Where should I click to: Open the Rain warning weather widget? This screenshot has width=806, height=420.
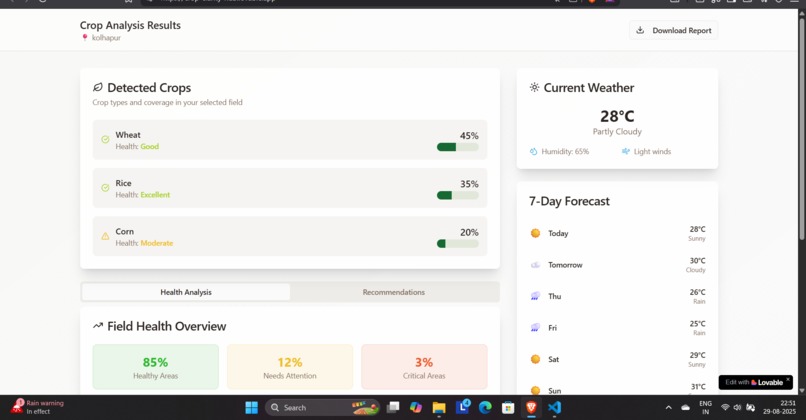(38, 407)
